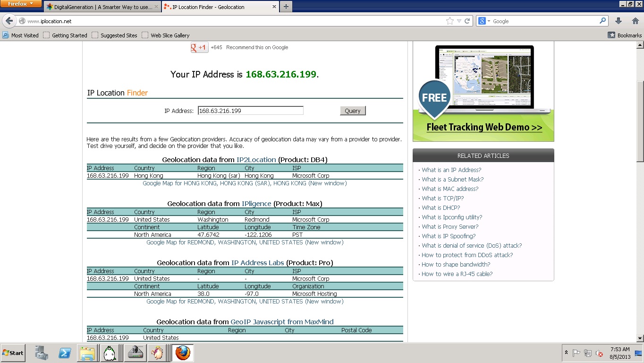Click the Google +1 button

point(199,47)
